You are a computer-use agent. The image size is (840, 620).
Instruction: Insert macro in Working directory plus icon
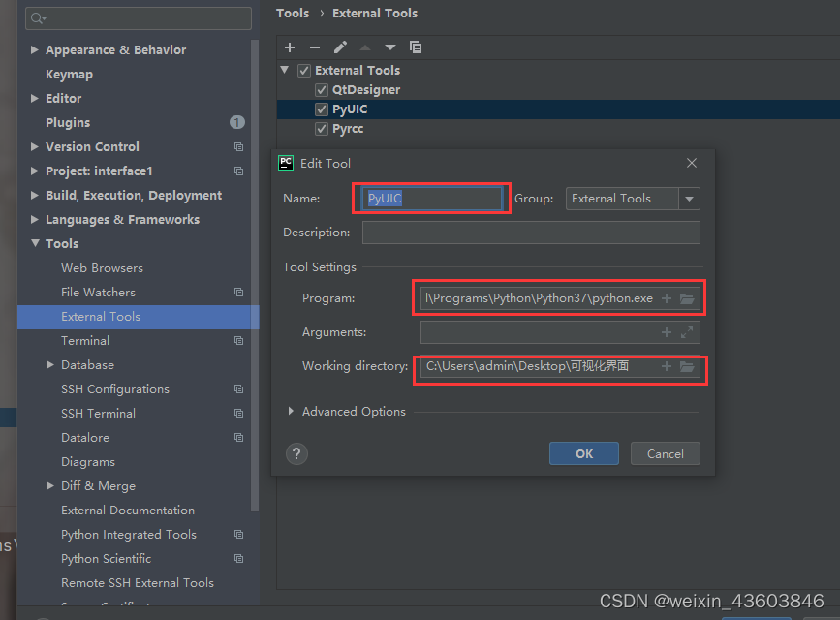(667, 366)
